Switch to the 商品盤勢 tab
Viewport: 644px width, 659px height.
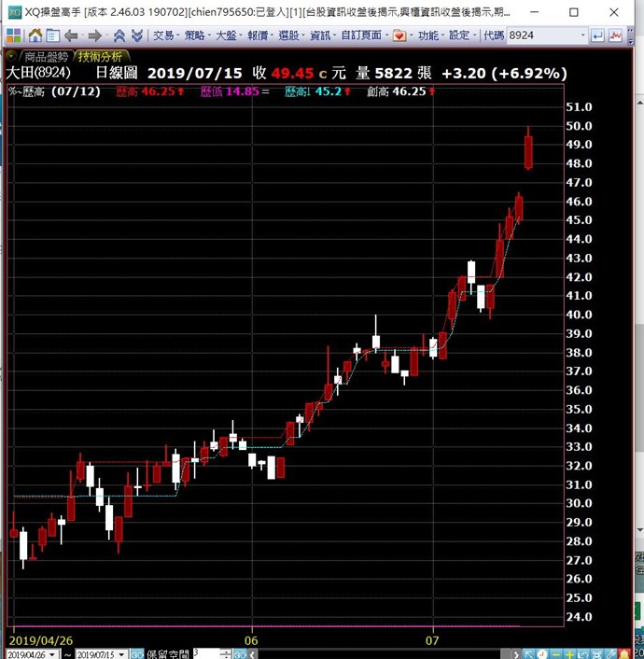pyautogui.click(x=47, y=56)
